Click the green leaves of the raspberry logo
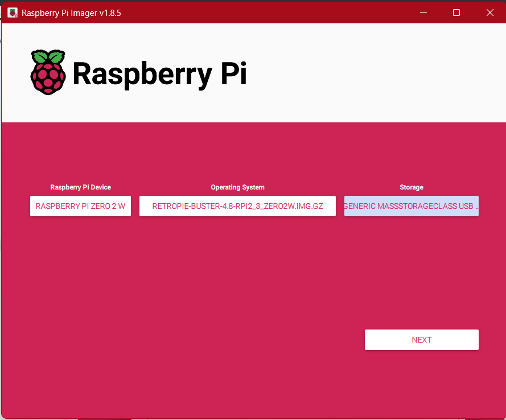The image size is (506, 420). (x=48, y=56)
